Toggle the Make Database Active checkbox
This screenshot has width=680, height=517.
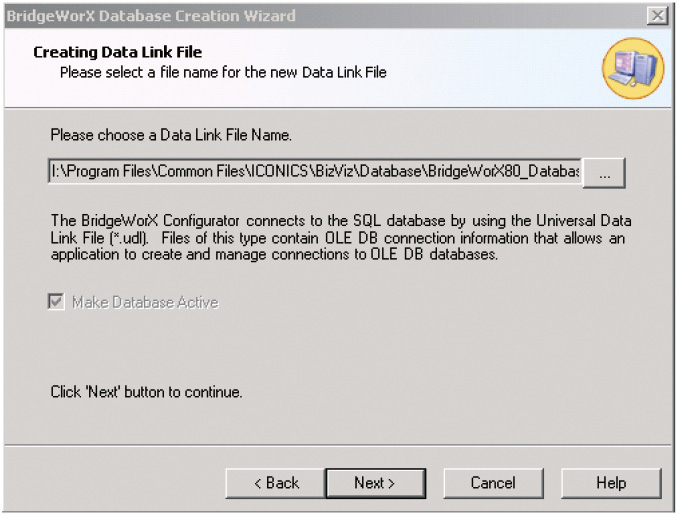(x=56, y=301)
